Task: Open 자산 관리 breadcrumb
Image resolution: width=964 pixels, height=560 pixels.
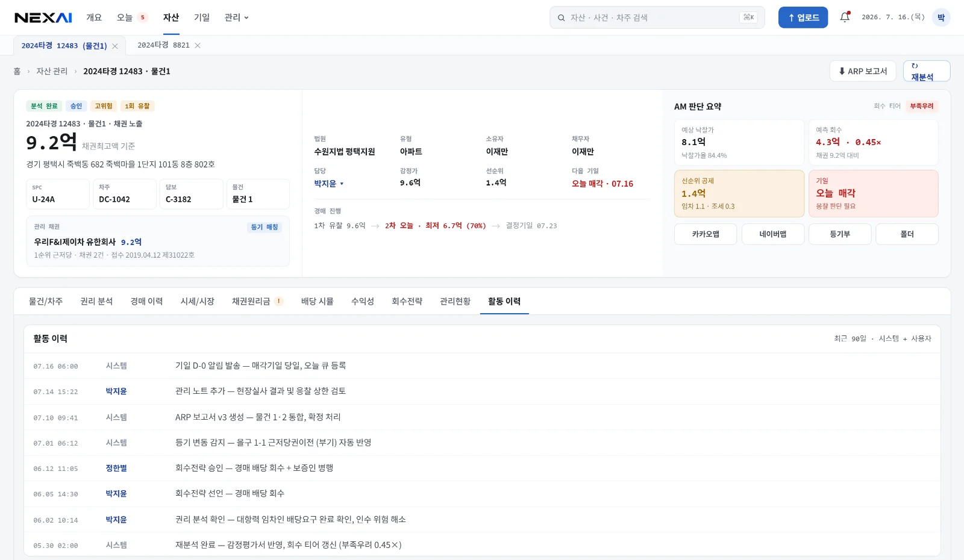Action: coord(52,71)
